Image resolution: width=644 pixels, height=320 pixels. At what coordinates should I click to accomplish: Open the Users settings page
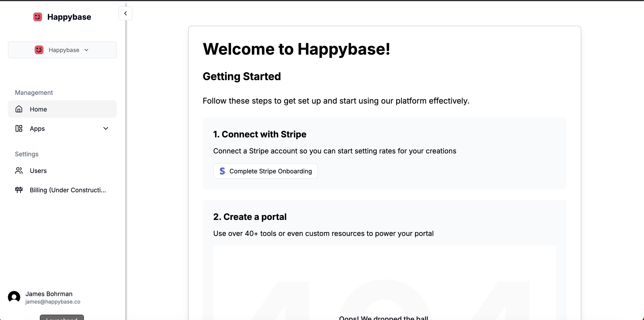point(62,171)
